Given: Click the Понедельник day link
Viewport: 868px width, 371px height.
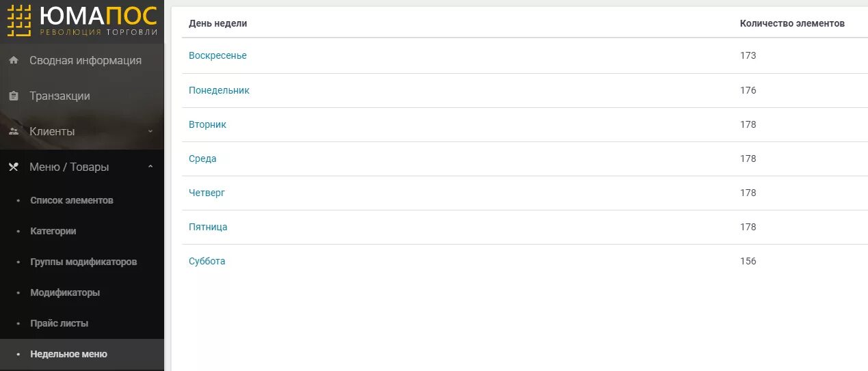Looking at the screenshot, I should pos(219,90).
